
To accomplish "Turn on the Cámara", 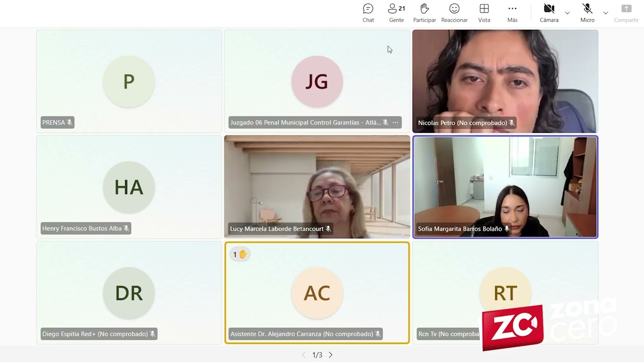I will (549, 13).
